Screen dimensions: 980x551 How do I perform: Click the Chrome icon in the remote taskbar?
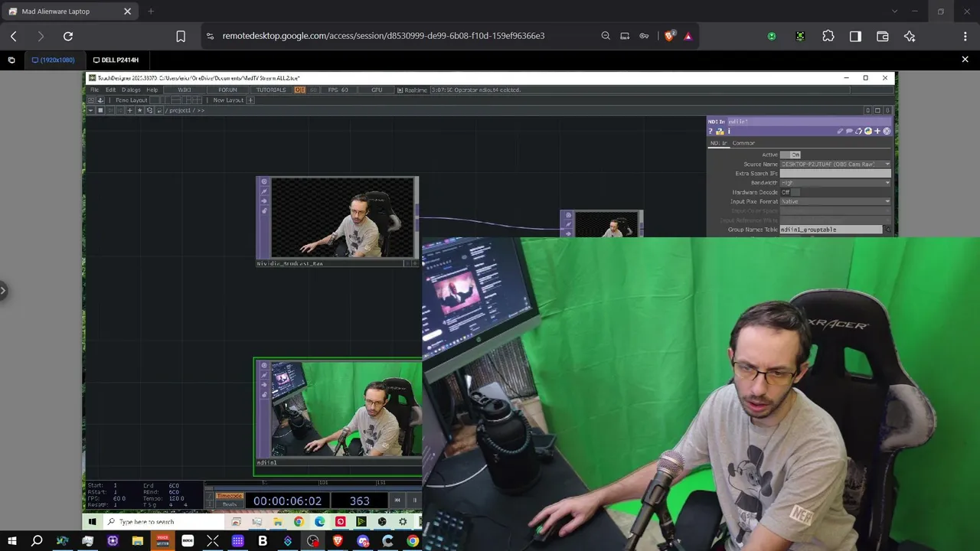click(299, 522)
